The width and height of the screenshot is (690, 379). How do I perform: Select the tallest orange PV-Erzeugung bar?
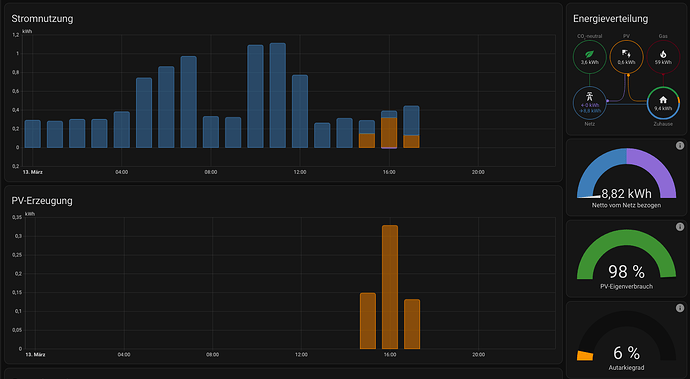390,287
